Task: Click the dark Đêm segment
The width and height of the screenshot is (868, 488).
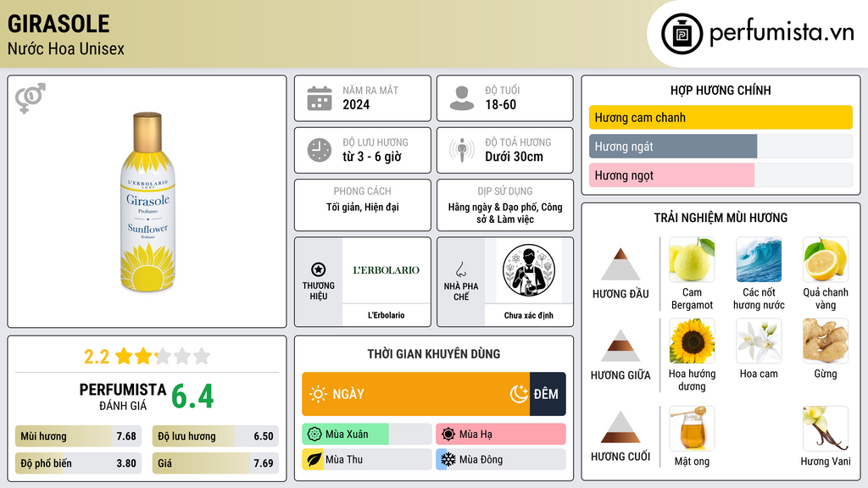Action: click(x=548, y=394)
